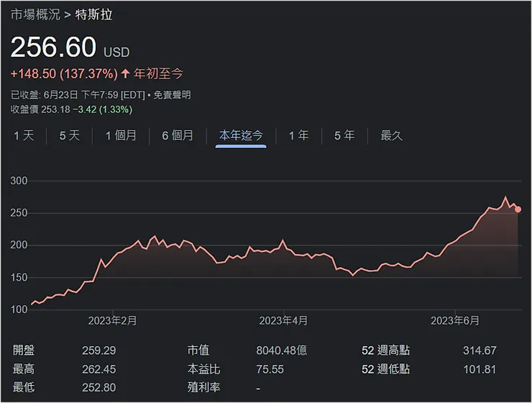The height and width of the screenshot is (403, 532).
Task: Click the 52 週低點 value 101.81
Action: pos(480,369)
